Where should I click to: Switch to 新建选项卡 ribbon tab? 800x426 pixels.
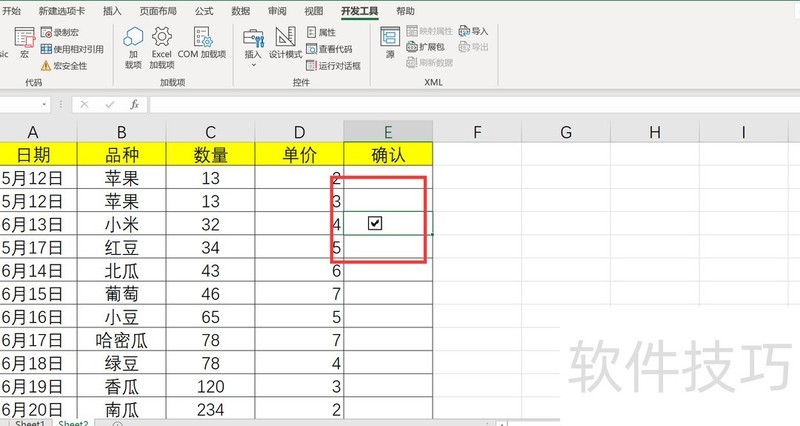tap(62, 11)
